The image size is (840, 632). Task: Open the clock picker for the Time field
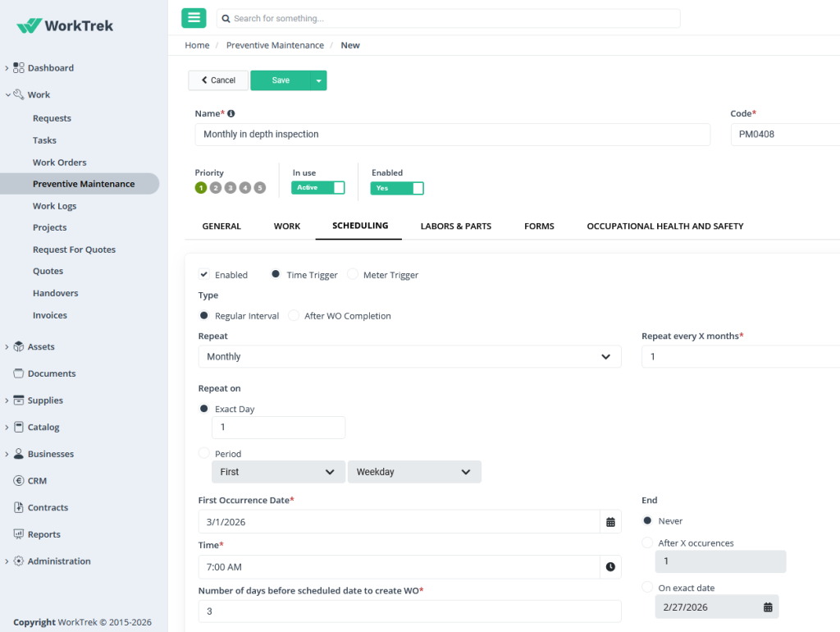tap(611, 566)
